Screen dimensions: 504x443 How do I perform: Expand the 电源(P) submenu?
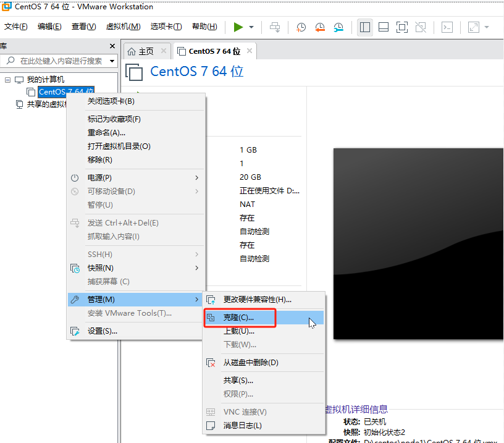coord(136,178)
